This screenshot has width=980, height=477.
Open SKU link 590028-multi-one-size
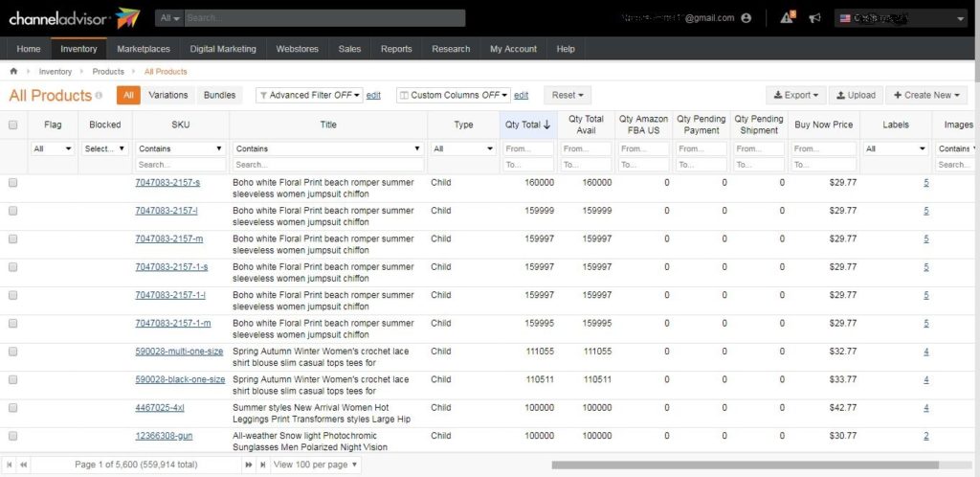click(179, 352)
